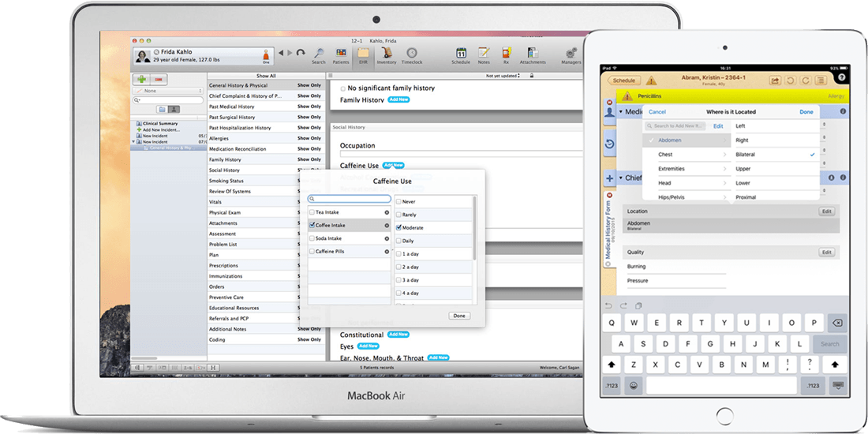Viewport: 868px width, 434px height.
Task: Click the redo curved arrow in Mac toolbar
Action: pyautogui.click(x=301, y=53)
